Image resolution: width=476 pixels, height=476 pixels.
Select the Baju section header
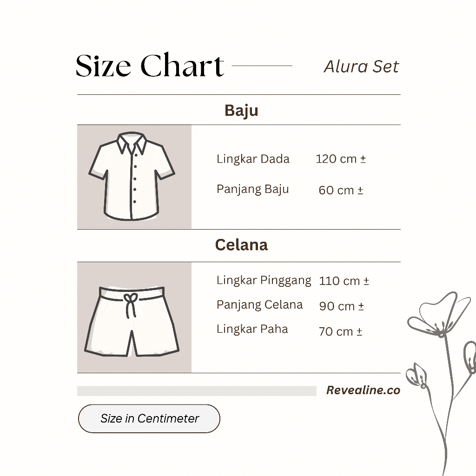(x=241, y=110)
